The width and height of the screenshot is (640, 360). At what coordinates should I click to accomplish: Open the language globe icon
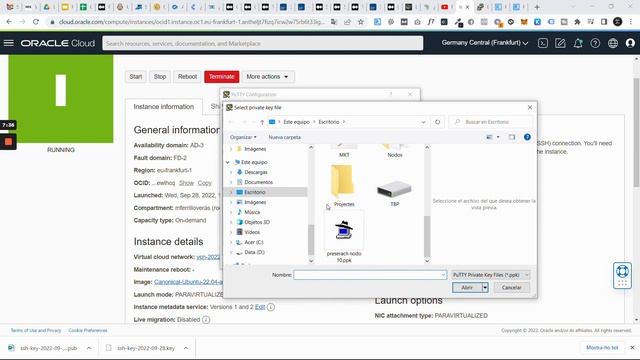613,43
